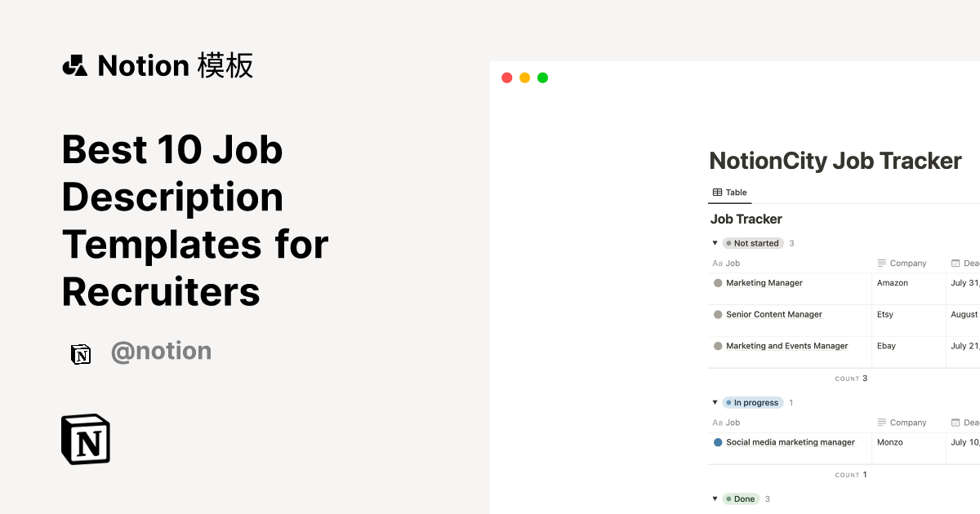Expand the "Done" group triangle
The width and height of the screenshot is (980, 514).
pyautogui.click(x=715, y=498)
